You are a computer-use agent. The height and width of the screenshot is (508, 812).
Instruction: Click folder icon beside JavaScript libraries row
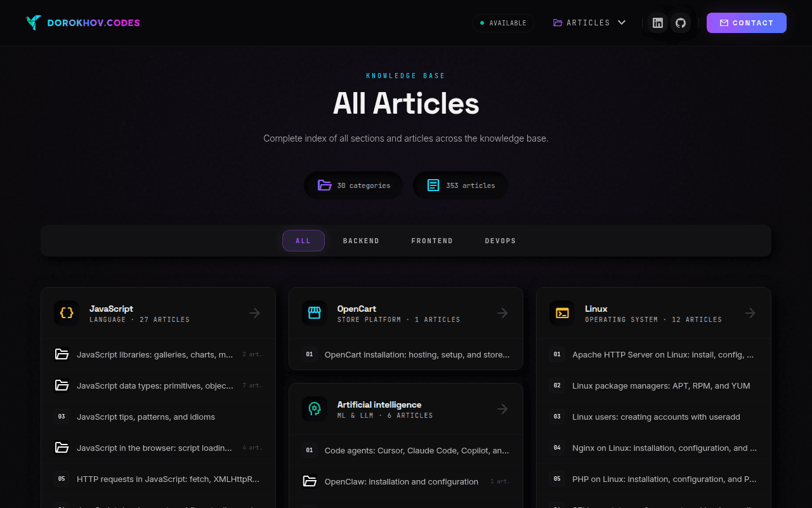pyautogui.click(x=62, y=354)
